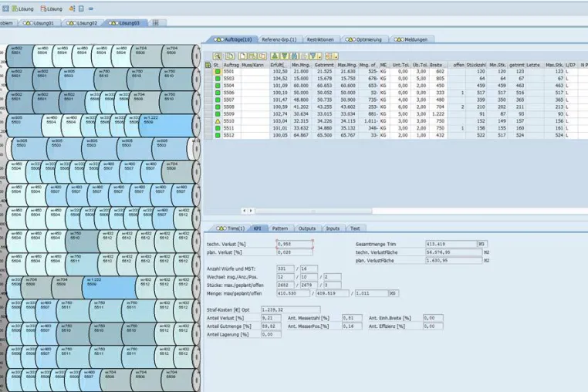Sort descending with the table toolbar icon
The width and height of the screenshot is (588, 392).
pos(285,56)
